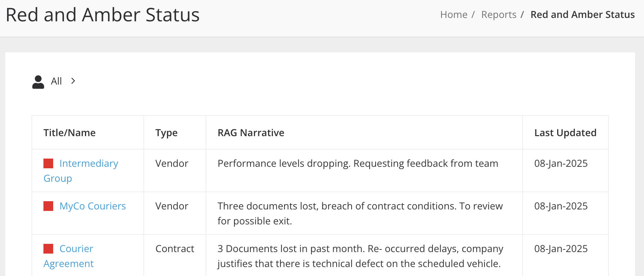The image size is (644, 276).
Task: Open Reports from the breadcrumb trail
Action: (498, 15)
